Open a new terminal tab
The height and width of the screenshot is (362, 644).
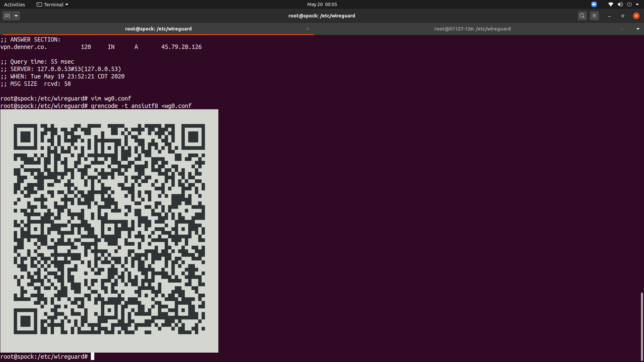7,16
